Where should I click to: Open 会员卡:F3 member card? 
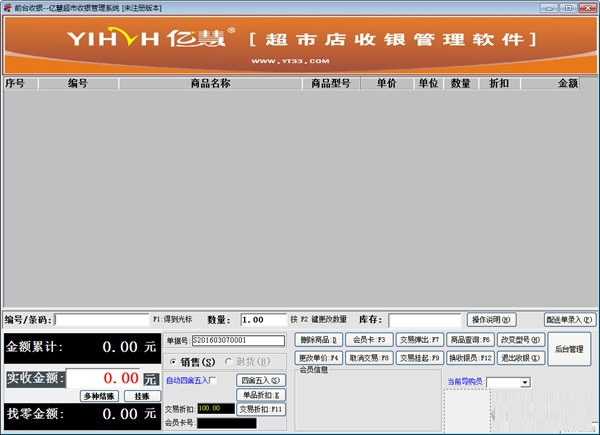coord(369,340)
